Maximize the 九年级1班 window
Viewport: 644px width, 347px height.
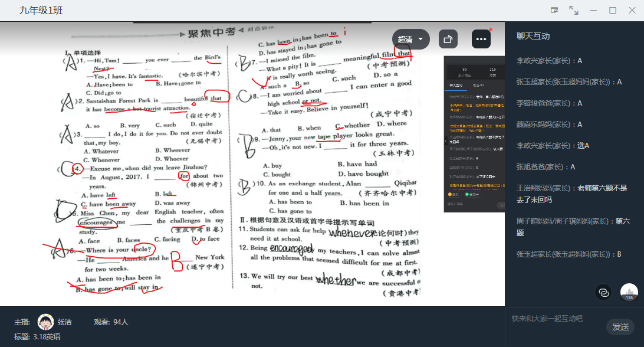613,10
